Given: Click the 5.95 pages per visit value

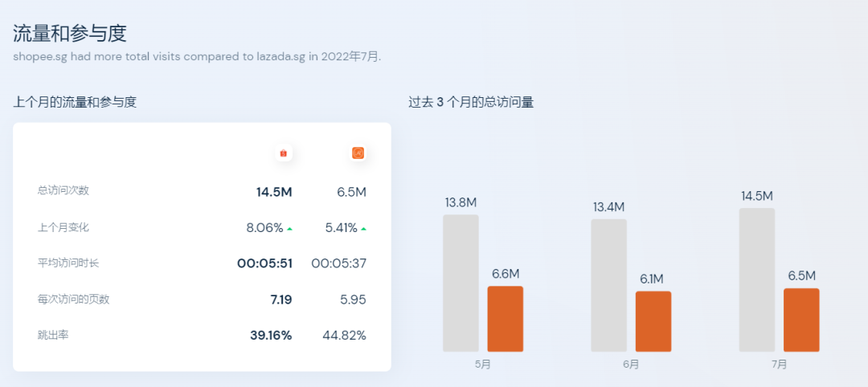Looking at the screenshot, I should (353, 299).
